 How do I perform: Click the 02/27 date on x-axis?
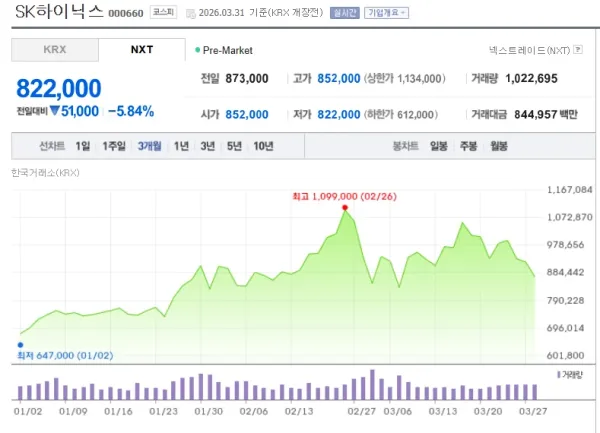362,412
